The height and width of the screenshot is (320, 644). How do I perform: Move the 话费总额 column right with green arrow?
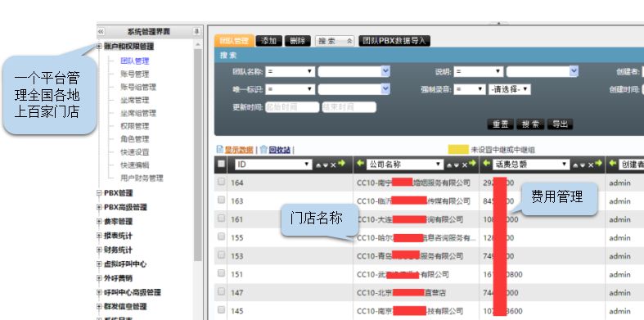click(x=598, y=164)
